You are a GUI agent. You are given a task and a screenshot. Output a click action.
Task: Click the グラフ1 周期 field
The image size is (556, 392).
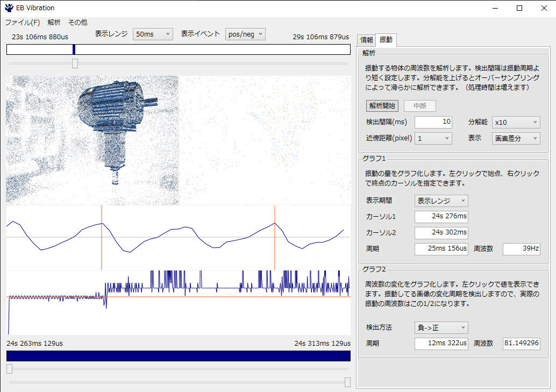coord(441,248)
